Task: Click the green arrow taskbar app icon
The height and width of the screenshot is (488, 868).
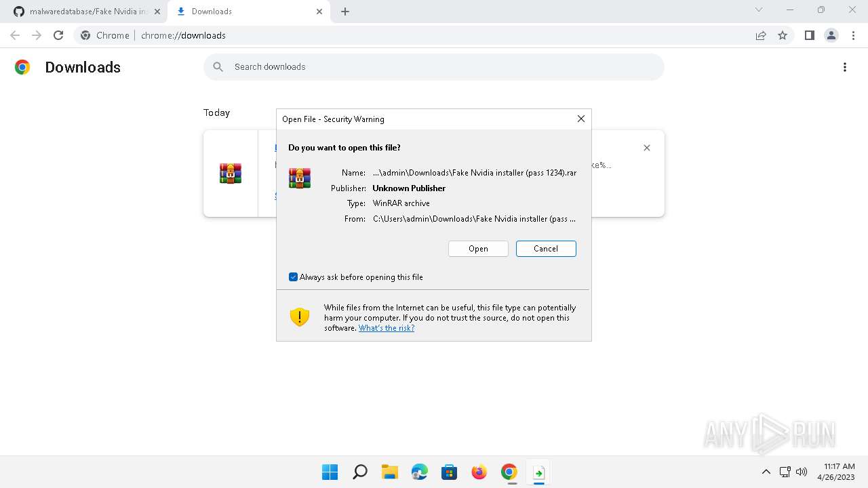Action: [539, 472]
